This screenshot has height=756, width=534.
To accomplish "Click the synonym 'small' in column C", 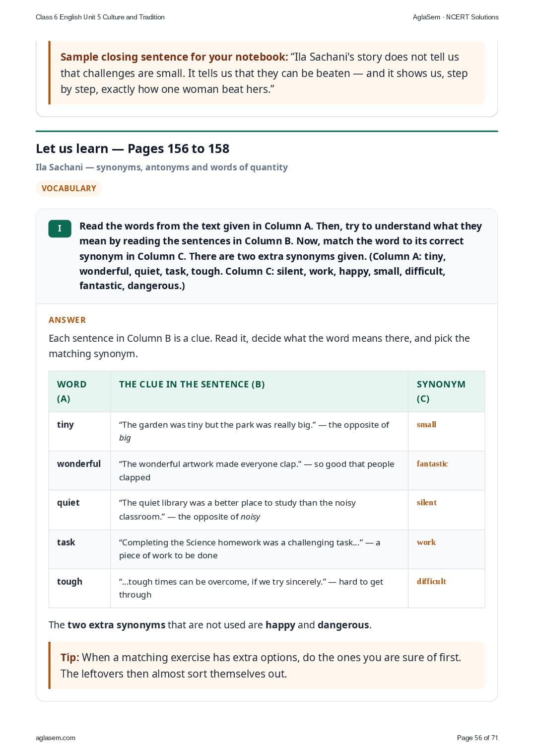I will pyautogui.click(x=426, y=424).
